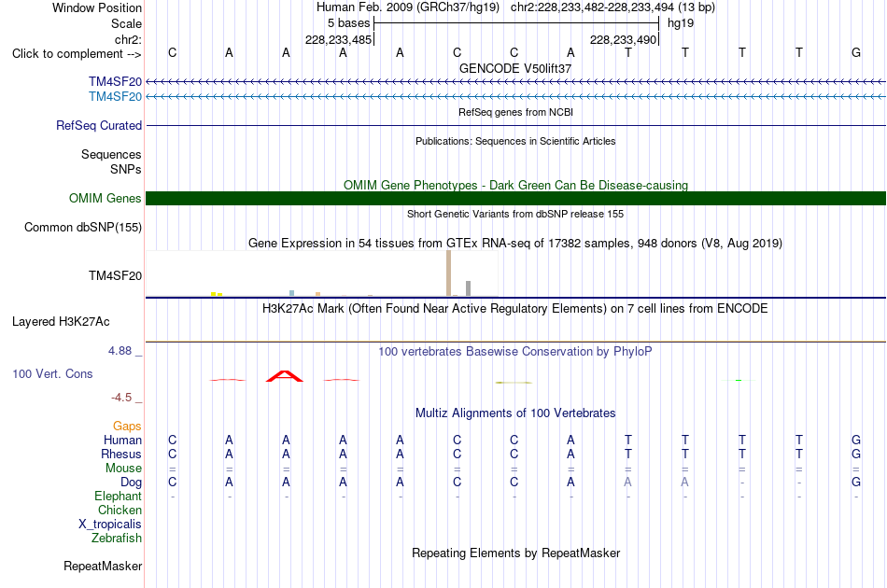Click the yellow GTEx expression bars

[x=217, y=294]
